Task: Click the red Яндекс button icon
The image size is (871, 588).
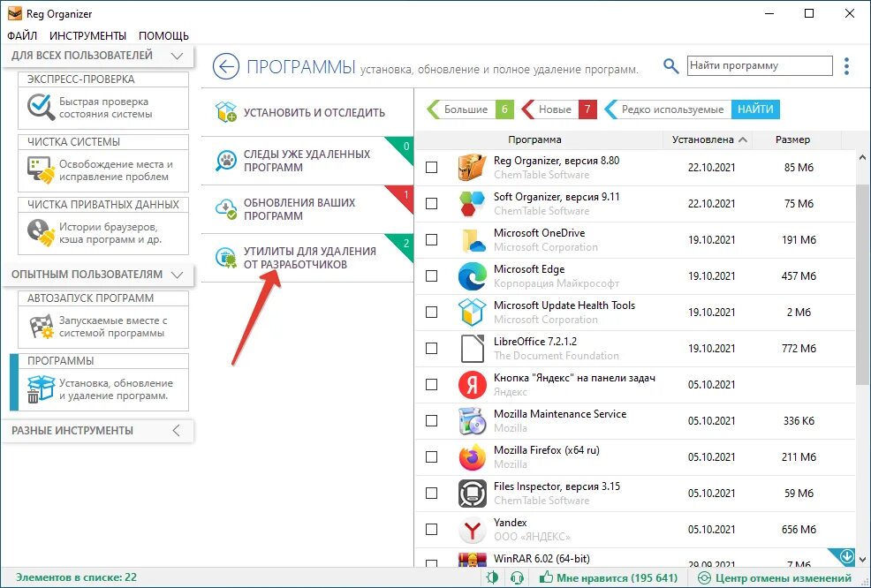Action: click(473, 384)
